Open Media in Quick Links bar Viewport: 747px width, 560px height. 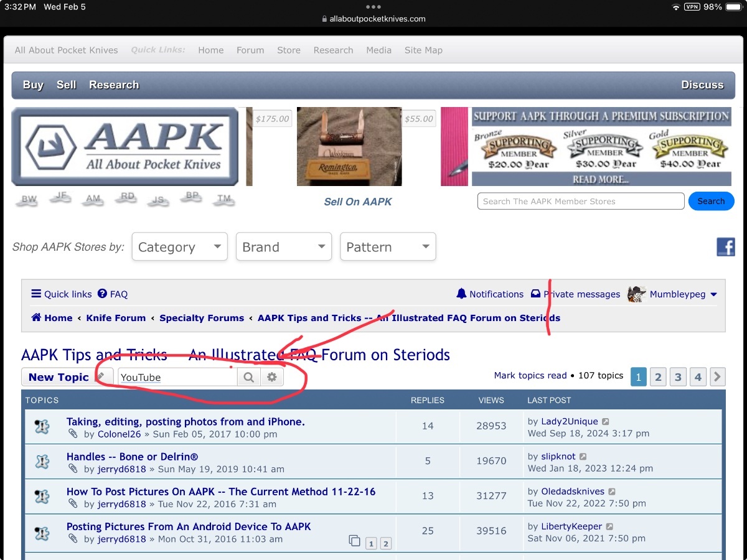click(x=379, y=50)
